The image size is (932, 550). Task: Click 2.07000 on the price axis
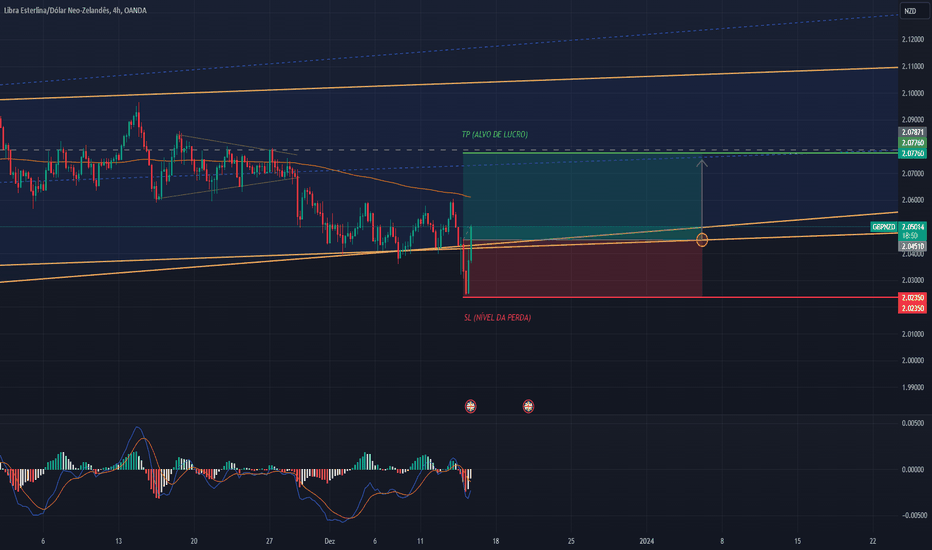tap(913, 173)
